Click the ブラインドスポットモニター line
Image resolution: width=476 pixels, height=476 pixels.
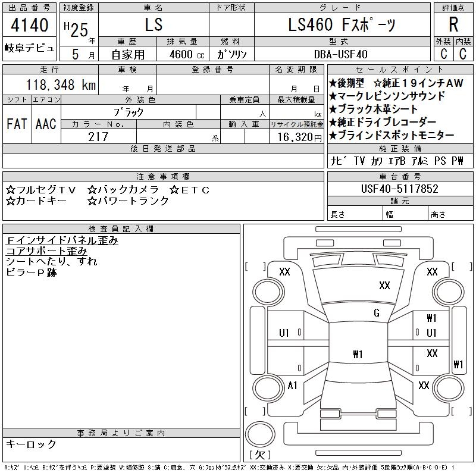pos(392,135)
